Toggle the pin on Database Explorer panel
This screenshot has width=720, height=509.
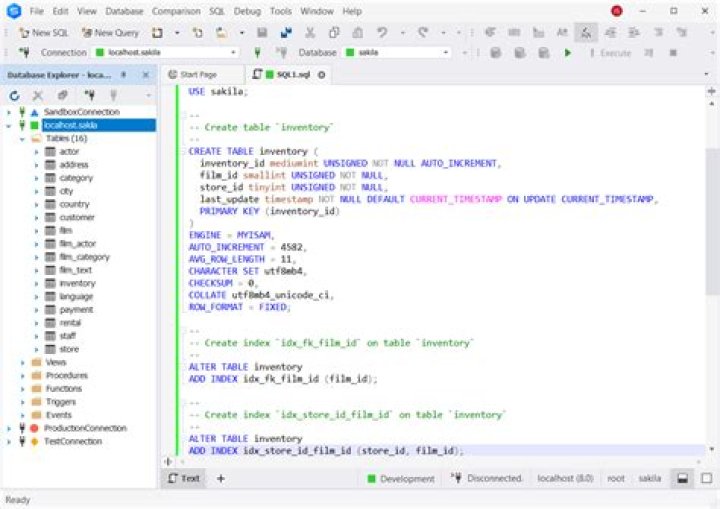point(123,74)
